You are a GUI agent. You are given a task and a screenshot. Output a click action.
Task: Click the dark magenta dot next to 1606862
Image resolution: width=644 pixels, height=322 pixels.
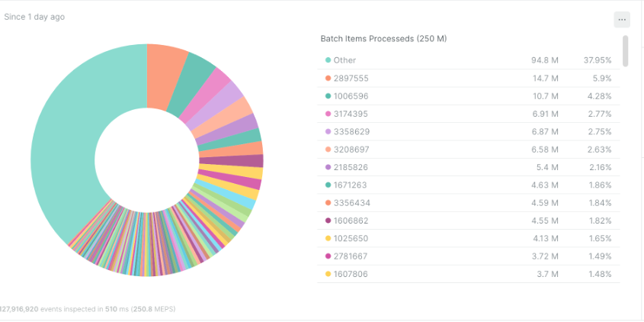[x=328, y=221]
